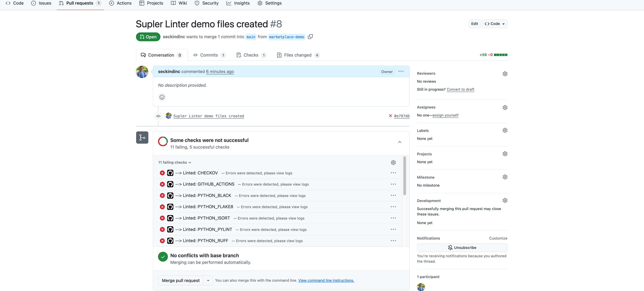Screen dimensions: 644x291
Task: Click the red failed status X by the commit
Action: click(x=390, y=116)
